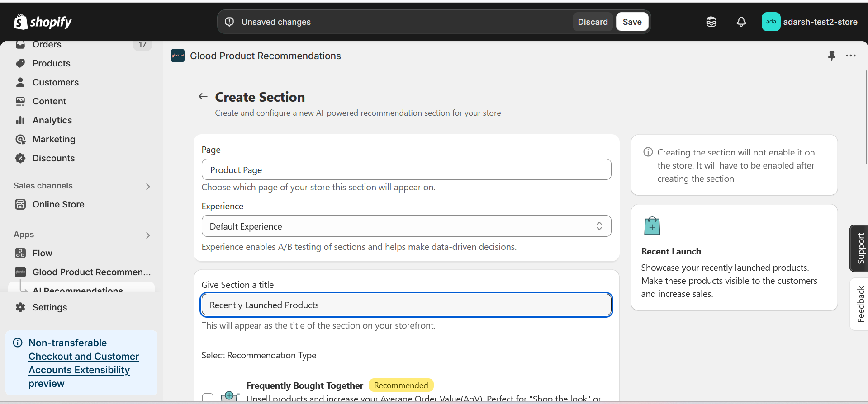Go back using the arrow beside Create Section
Screen dimensions: 868x404
tap(203, 96)
